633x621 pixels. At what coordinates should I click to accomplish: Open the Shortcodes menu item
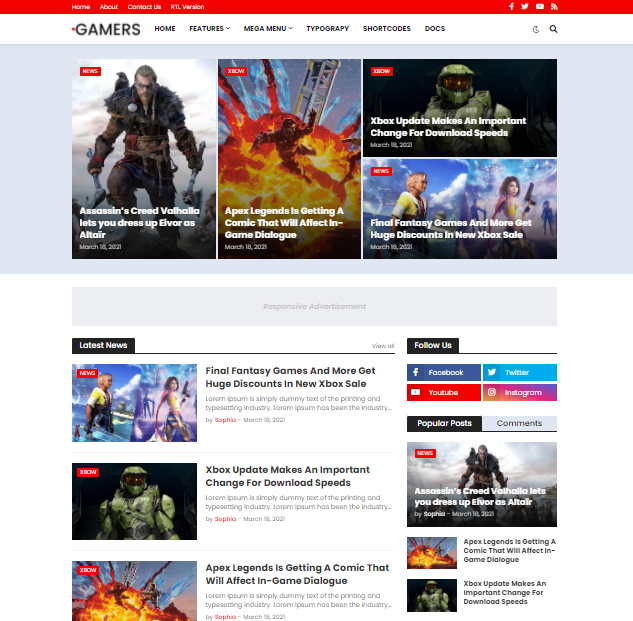click(386, 29)
